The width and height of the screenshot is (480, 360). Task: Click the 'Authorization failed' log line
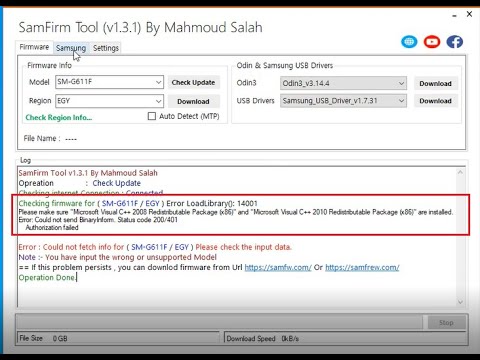(52, 228)
